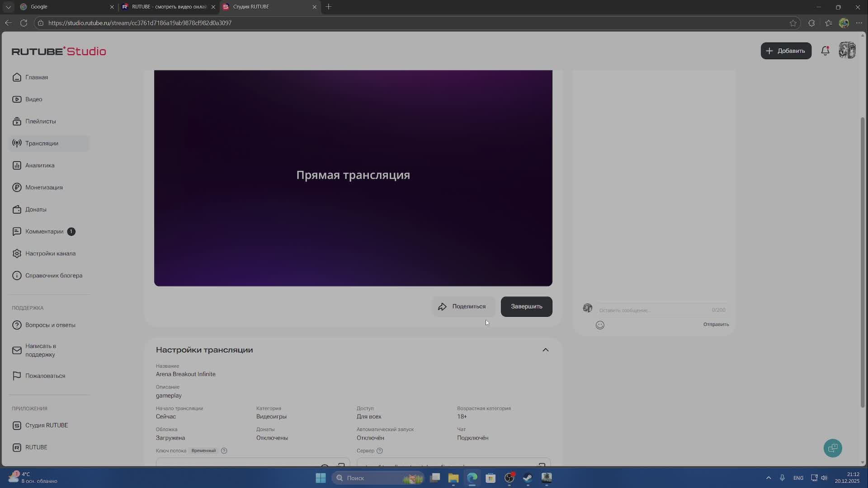
Task: Switch to the RUTUBE video browser tab
Action: click(168, 7)
